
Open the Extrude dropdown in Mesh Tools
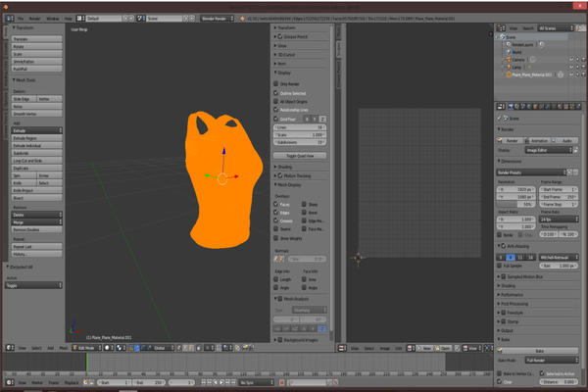point(37,130)
